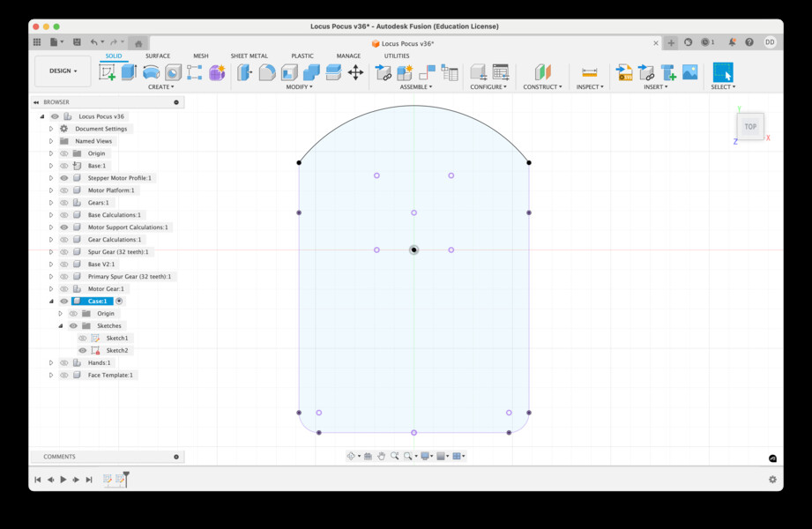Select the Revolve tool
Viewport: 812px width, 529px height.
click(152, 72)
